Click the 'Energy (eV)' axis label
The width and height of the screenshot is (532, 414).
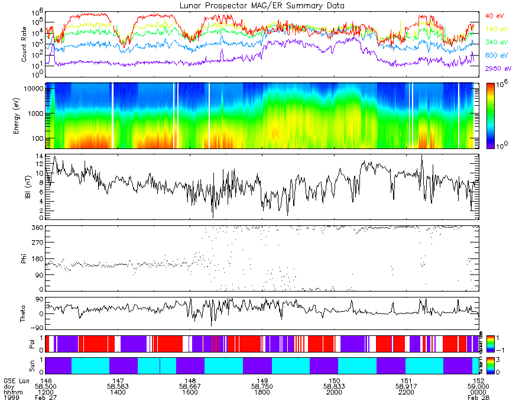[x=17, y=116]
